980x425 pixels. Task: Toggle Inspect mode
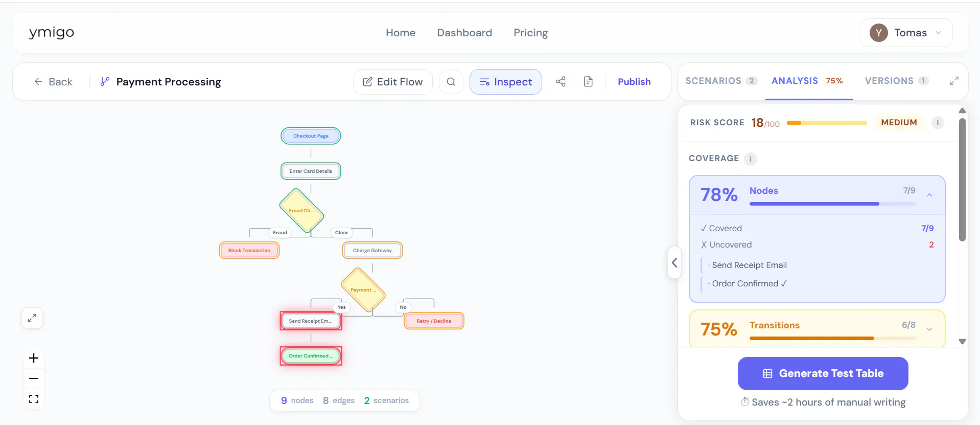click(505, 82)
